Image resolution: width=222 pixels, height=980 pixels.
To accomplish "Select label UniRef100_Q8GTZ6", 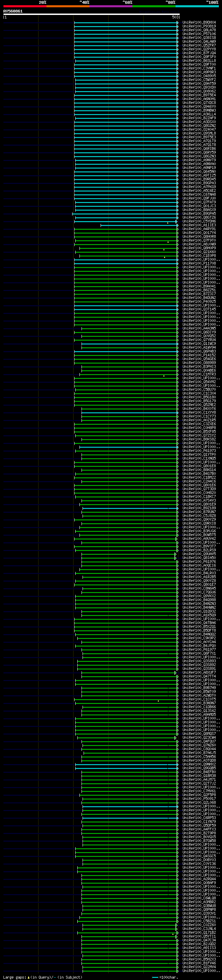I will 199,217.
